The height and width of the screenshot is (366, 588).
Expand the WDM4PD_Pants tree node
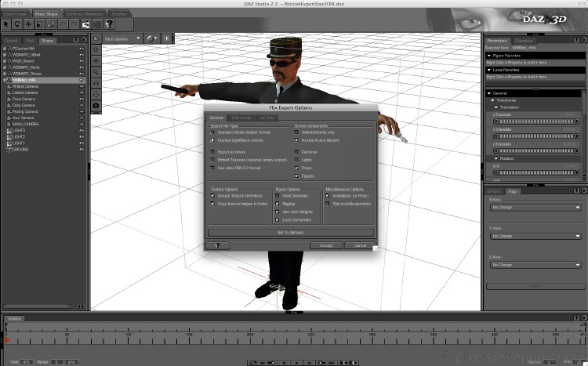(x=5, y=67)
